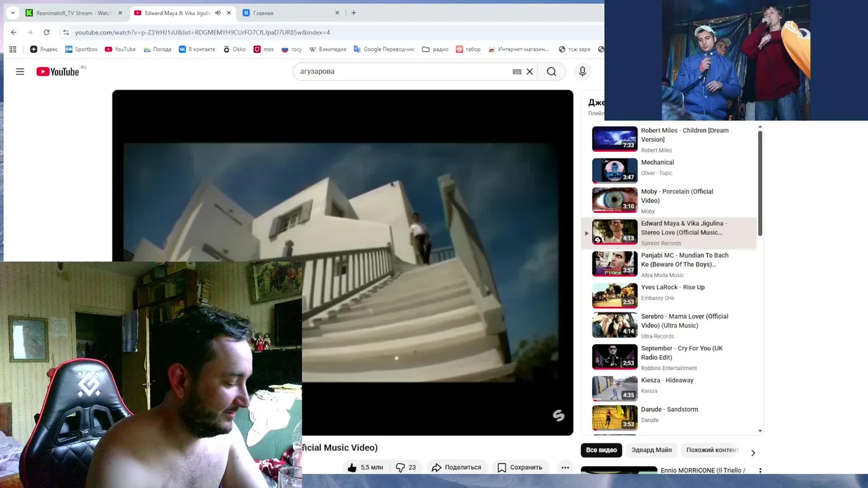The image size is (868, 488).
Task: Open the YouTube hamburger guide menu
Action: pos(20,71)
